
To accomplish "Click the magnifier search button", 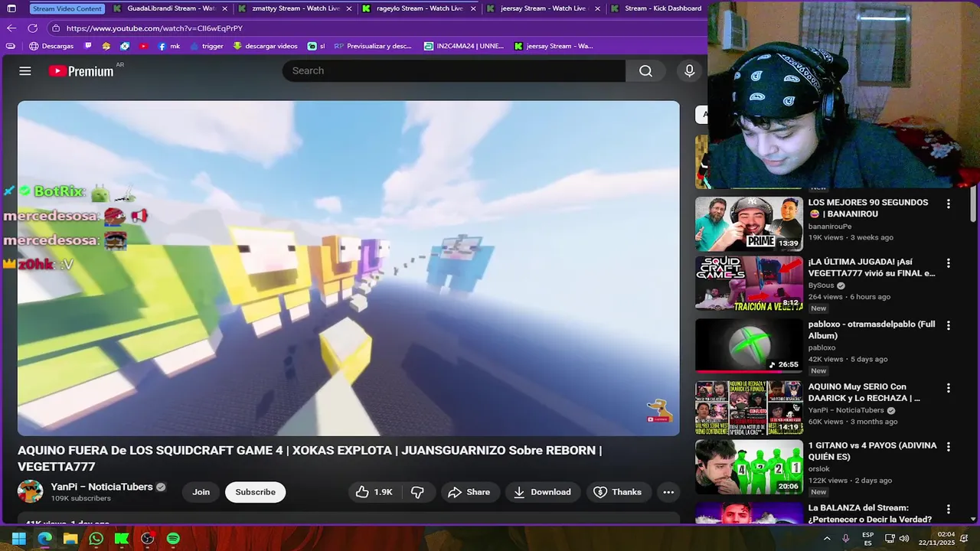I will pyautogui.click(x=645, y=70).
